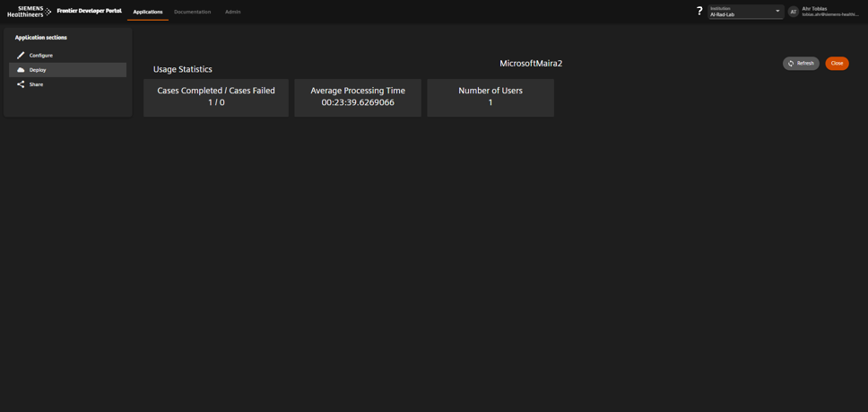Open the help question mark icon

699,12
